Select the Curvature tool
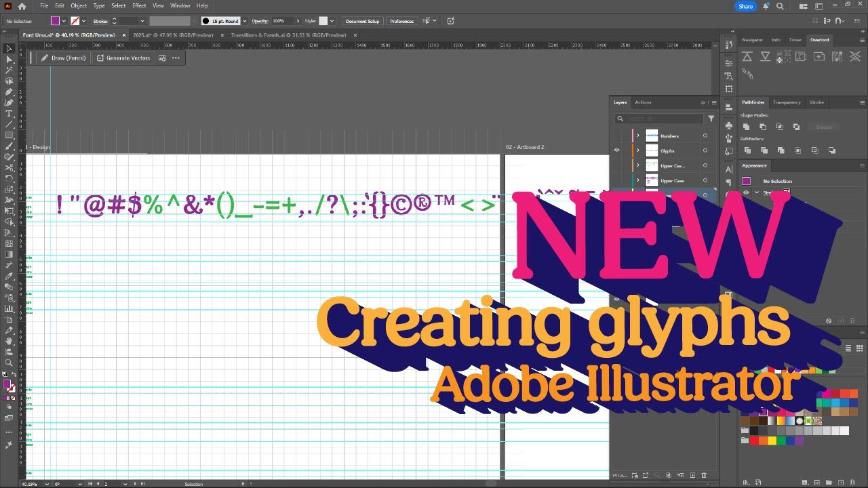The image size is (868, 488). pyautogui.click(x=9, y=103)
